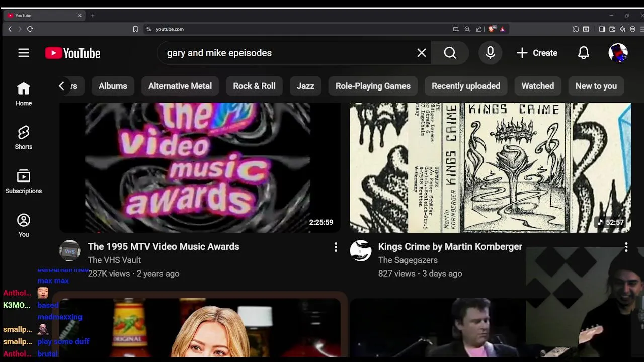Open The VHS Vault channel avatar
This screenshot has width=644, height=362.
tap(70, 251)
